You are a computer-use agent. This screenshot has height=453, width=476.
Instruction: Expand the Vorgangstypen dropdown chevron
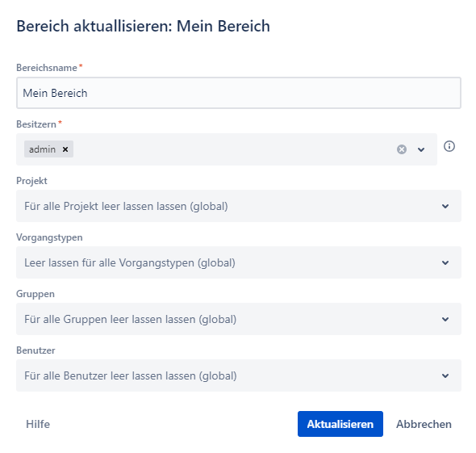pyautogui.click(x=445, y=262)
